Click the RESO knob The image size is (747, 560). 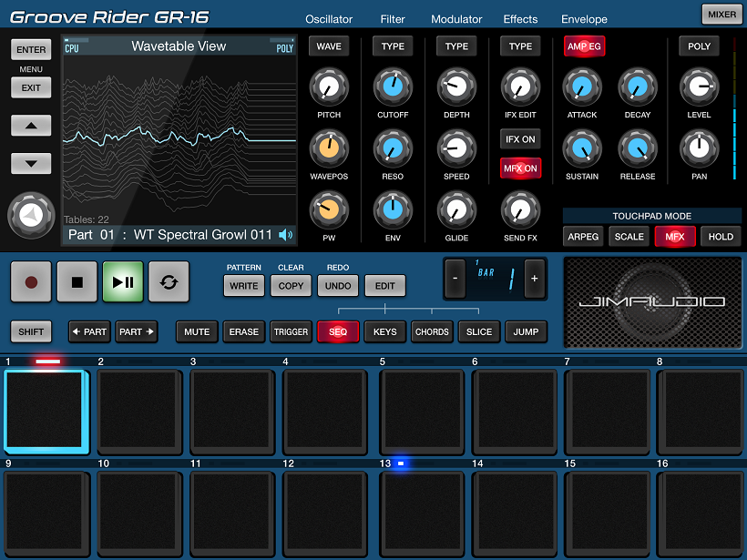point(393,148)
